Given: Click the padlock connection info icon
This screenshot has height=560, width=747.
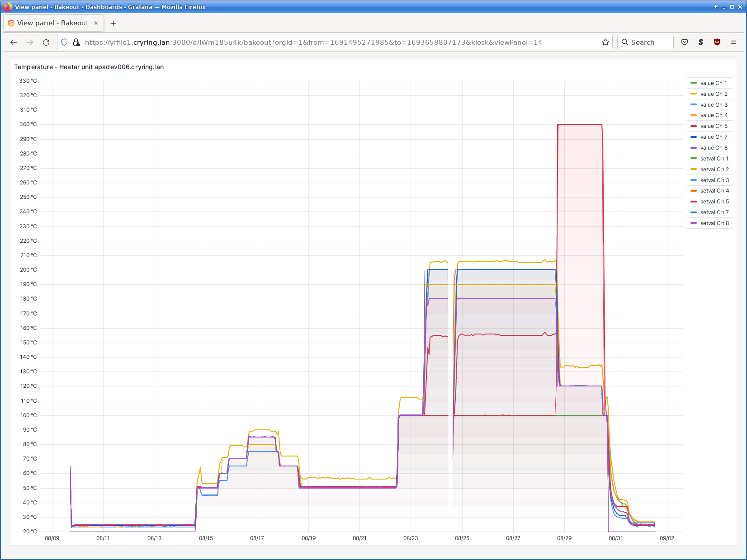Looking at the screenshot, I should pyautogui.click(x=76, y=42).
